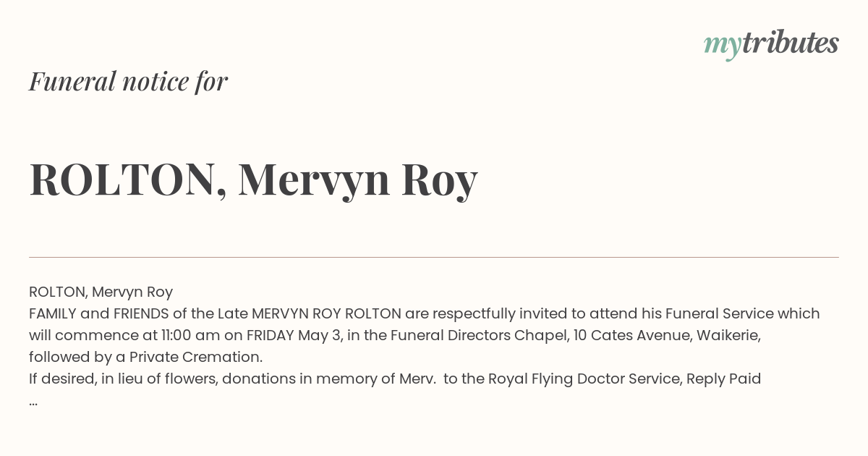Select the small 'ROLTON, Mervyn Roy' text line
The width and height of the screenshot is (868, 456).
[x=101, y=292]
